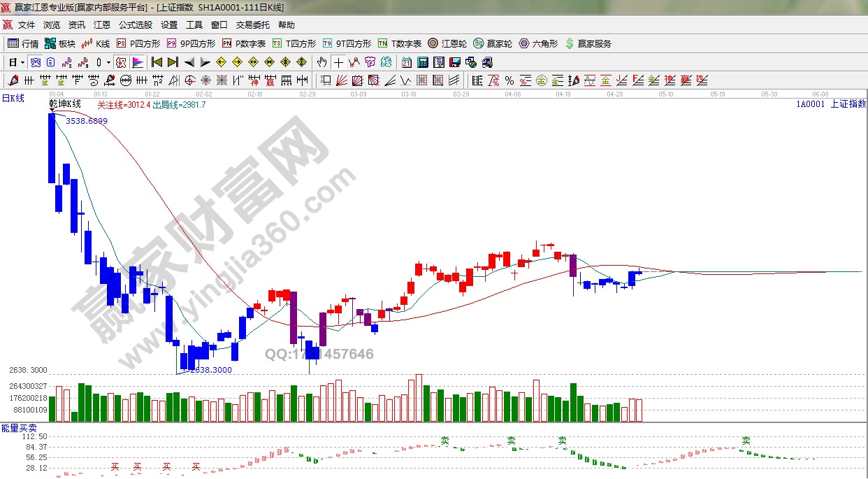Click the 乾坤K线 indicator label

[64, 104]
